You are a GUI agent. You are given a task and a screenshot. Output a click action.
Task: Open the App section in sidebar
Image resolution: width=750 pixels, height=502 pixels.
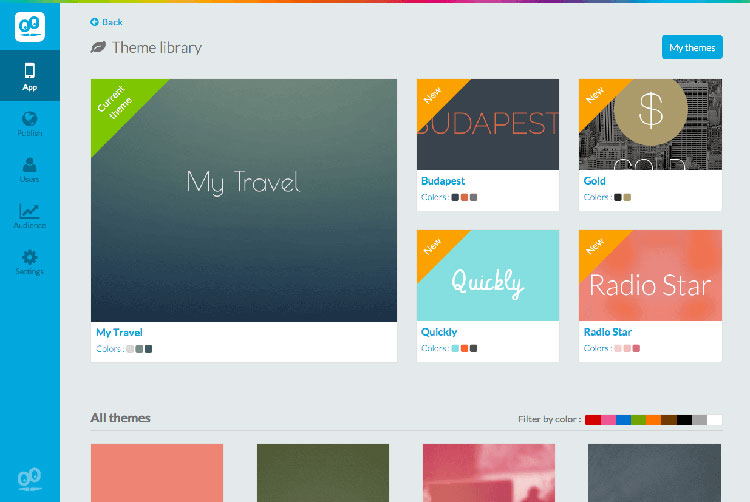click(x=30, y=75)
